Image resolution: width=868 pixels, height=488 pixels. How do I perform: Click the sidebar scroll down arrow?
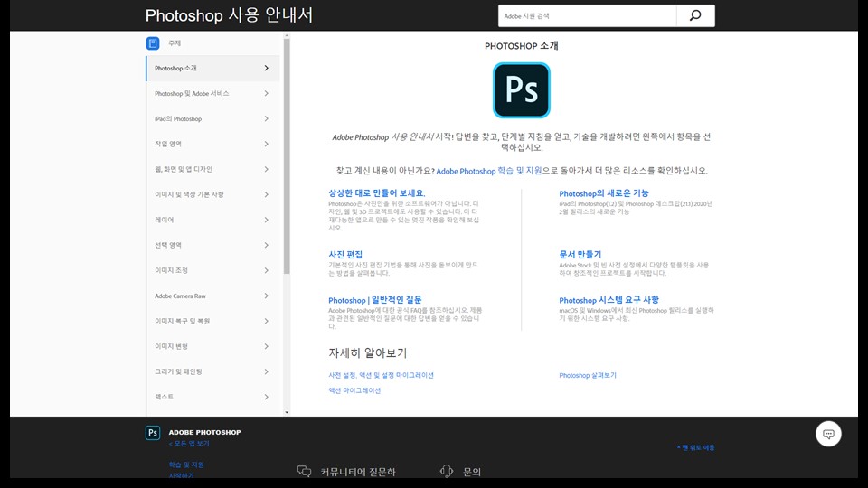[x=287, y=412]
